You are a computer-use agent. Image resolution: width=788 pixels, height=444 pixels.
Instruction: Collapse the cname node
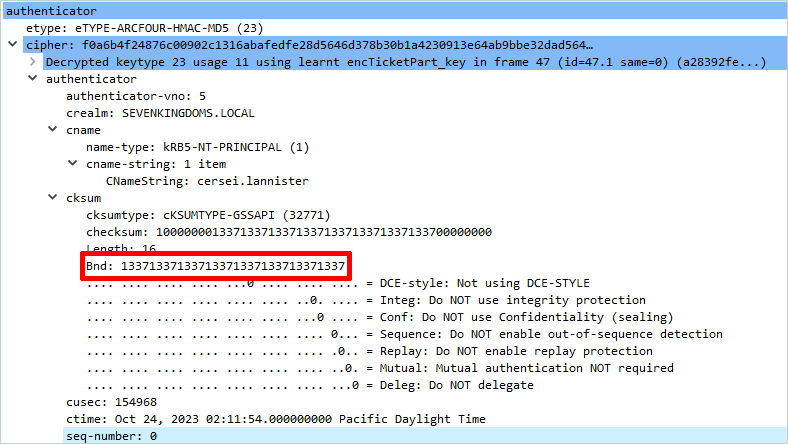point(53,129)
